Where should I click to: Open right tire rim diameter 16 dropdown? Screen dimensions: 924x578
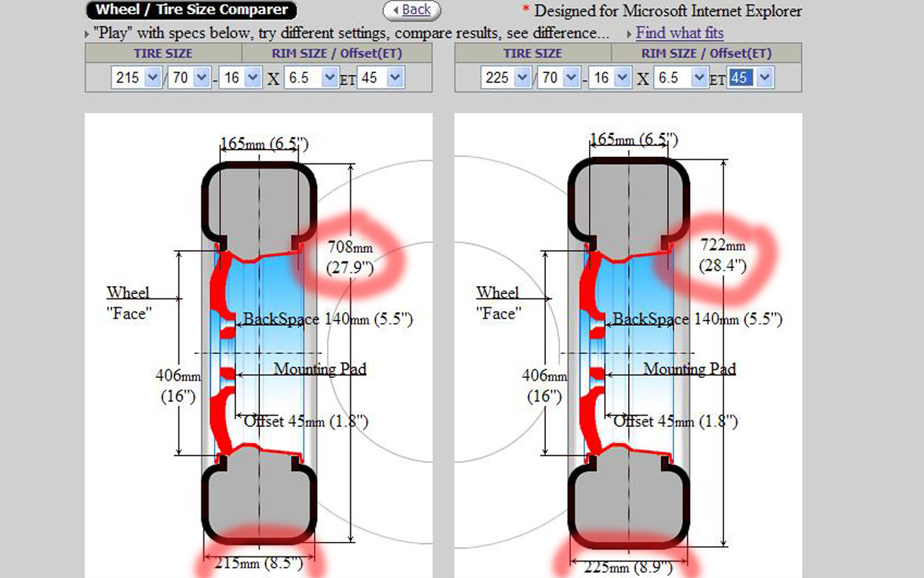point(611,78)
